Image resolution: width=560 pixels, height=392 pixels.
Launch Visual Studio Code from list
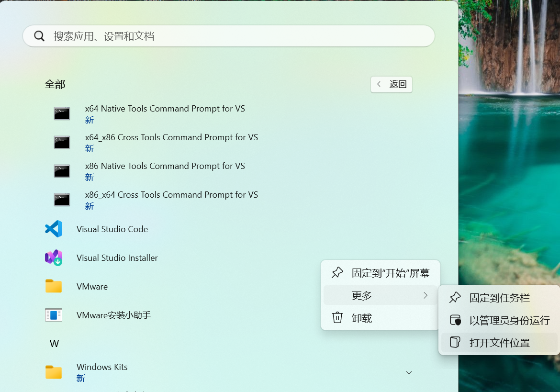[112, 229]
